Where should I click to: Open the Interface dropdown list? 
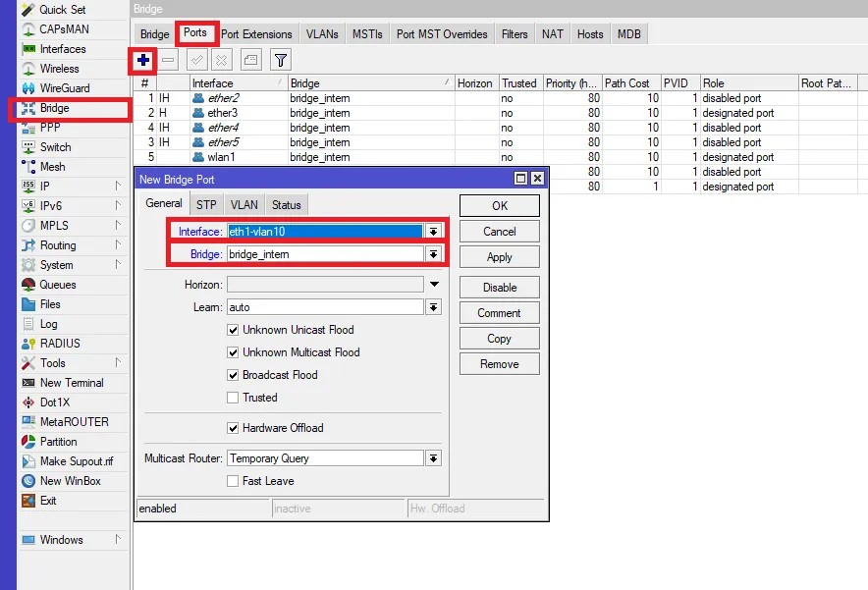pyautogui.click(x=433, y=232)
